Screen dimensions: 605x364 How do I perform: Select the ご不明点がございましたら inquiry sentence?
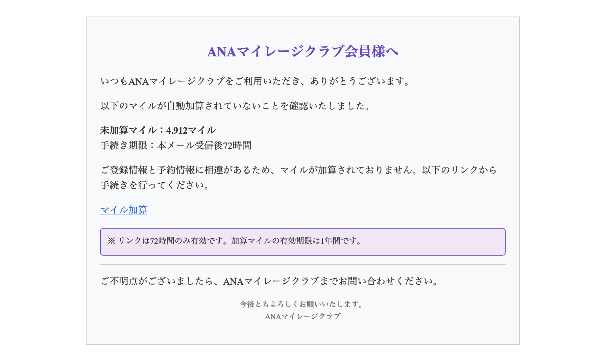click(x=270, y=281)
